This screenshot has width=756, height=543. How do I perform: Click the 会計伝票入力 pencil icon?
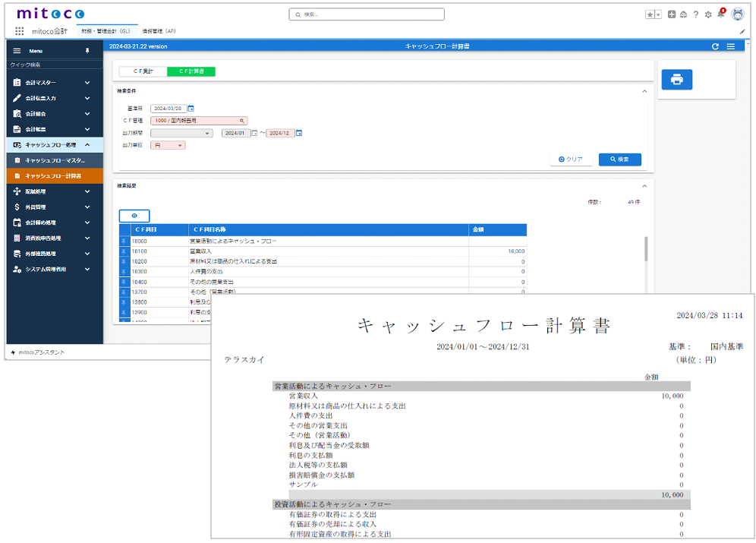click(x=17, y=98)
